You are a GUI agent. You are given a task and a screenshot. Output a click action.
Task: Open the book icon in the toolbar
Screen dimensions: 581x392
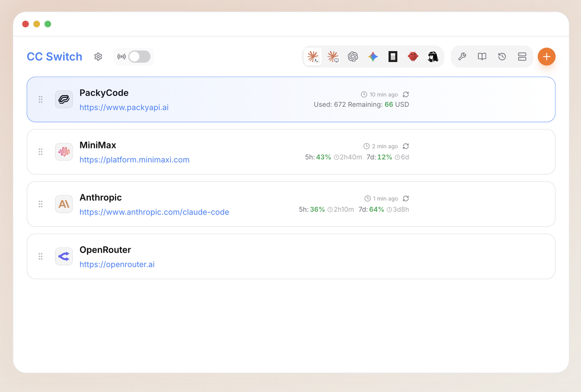point(482,57)
